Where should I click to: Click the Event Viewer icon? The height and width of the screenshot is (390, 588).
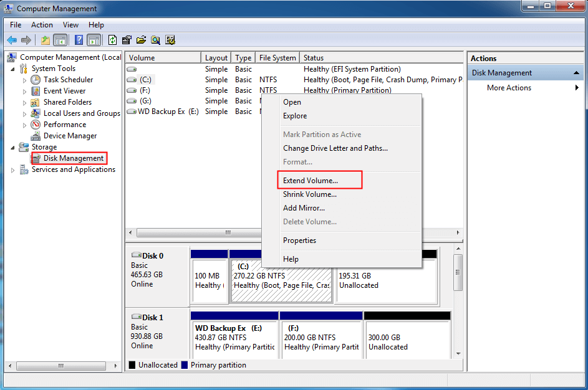[x=36, y=91]
